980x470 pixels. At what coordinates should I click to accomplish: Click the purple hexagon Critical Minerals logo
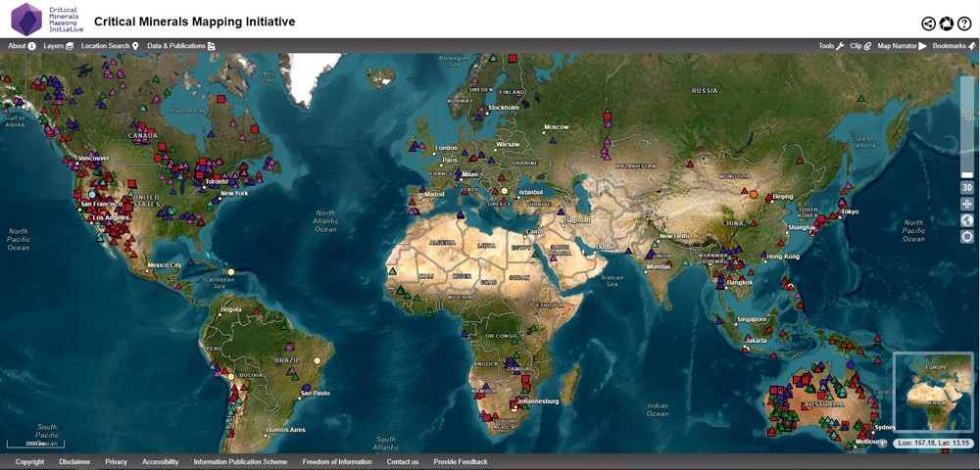(x=26, y=20)
